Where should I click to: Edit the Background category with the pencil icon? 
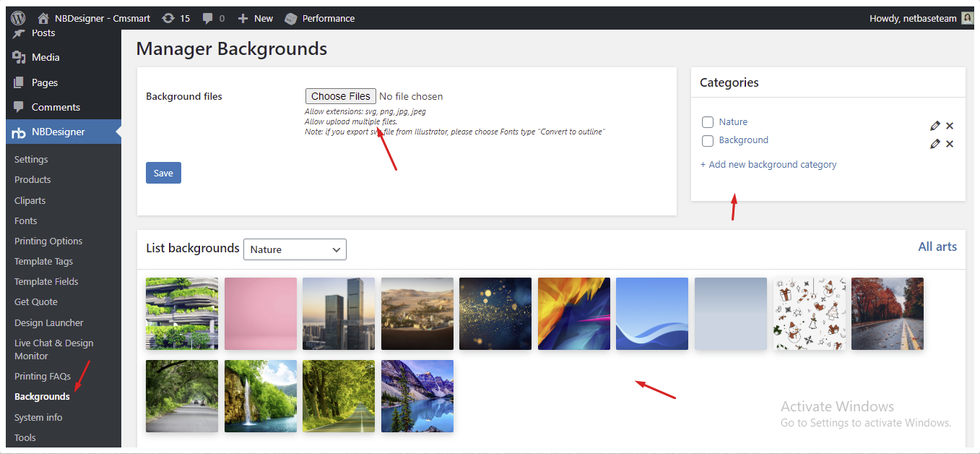click(x=935, y=143)
